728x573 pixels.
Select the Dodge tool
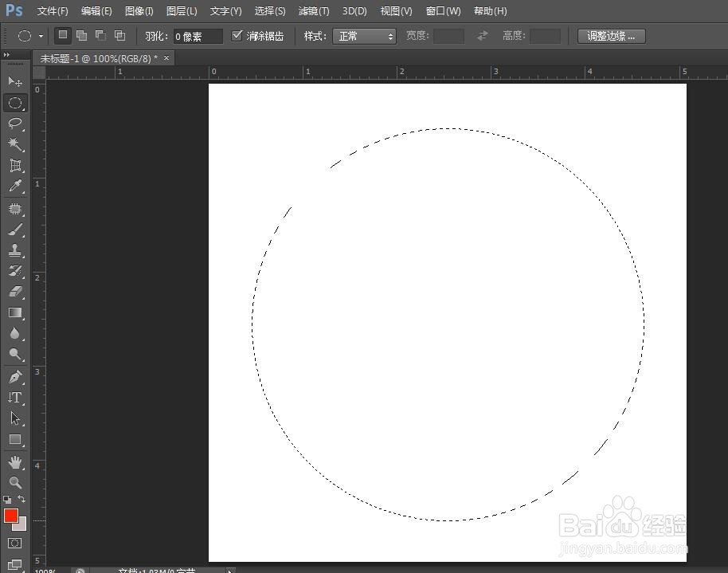[x=15, y=354]
